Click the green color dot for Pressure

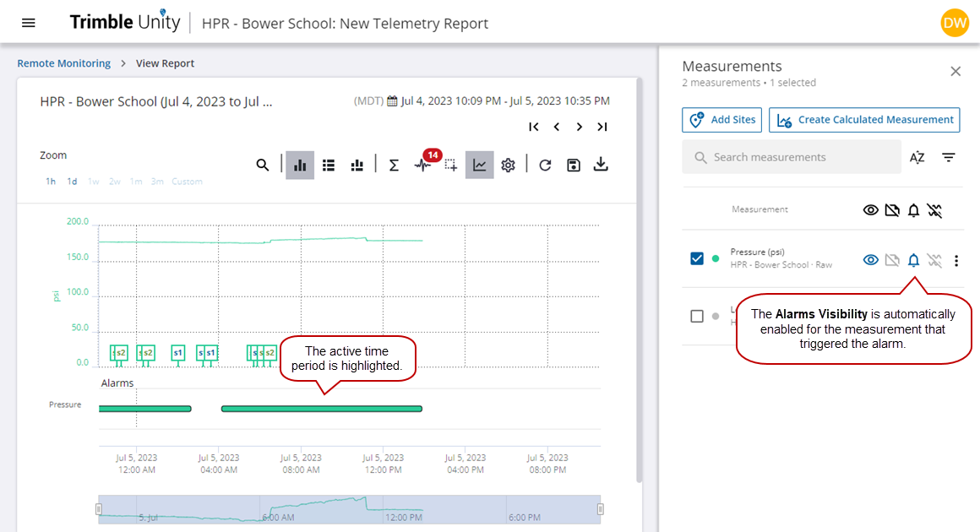pos(716,258)
